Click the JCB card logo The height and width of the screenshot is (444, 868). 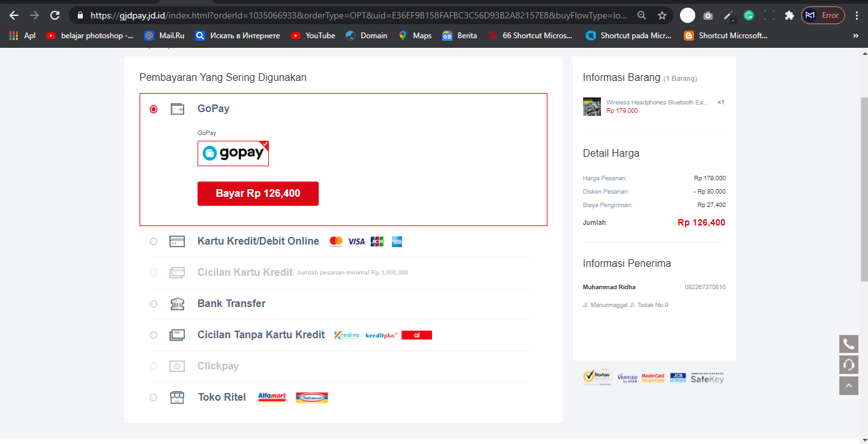click(x=377, y=241)
